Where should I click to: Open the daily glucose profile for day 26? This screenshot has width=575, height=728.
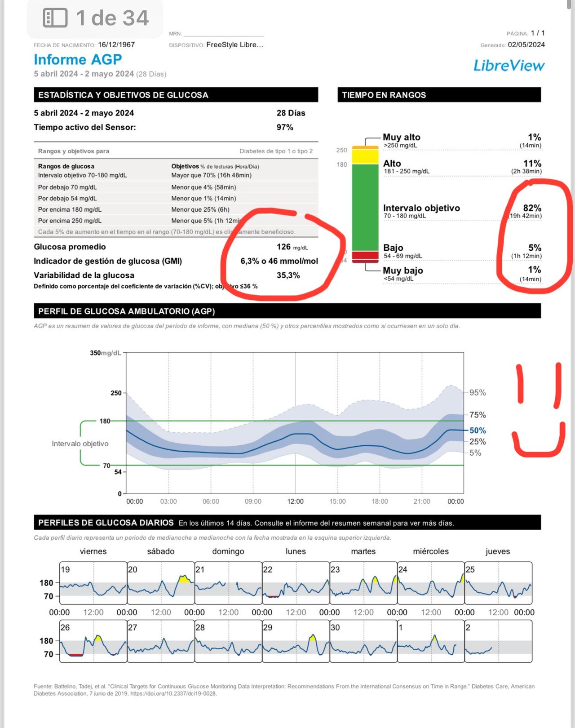click(x=93, y=641)
